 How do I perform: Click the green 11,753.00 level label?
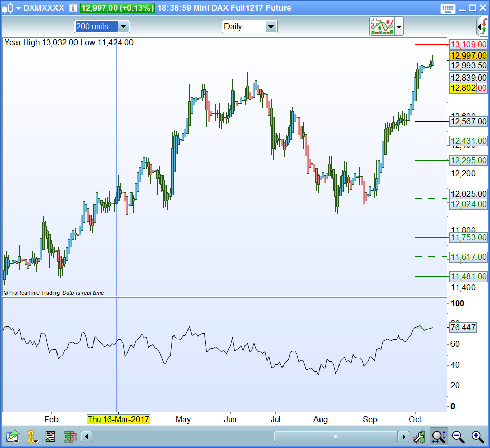468,237
